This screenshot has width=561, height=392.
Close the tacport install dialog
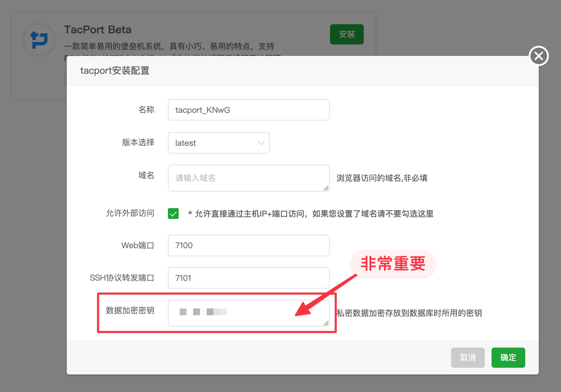pyautogui.click(x=539, y=56)
